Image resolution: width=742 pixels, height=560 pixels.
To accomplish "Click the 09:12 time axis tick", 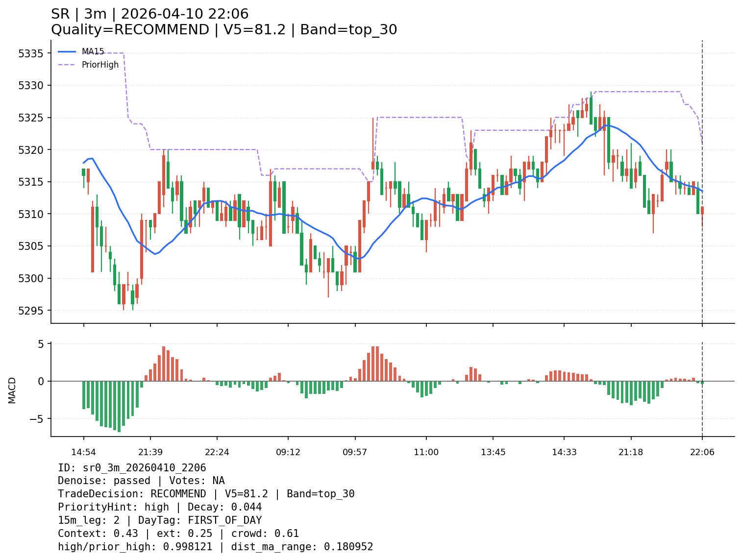I will (x=288, y=452).
